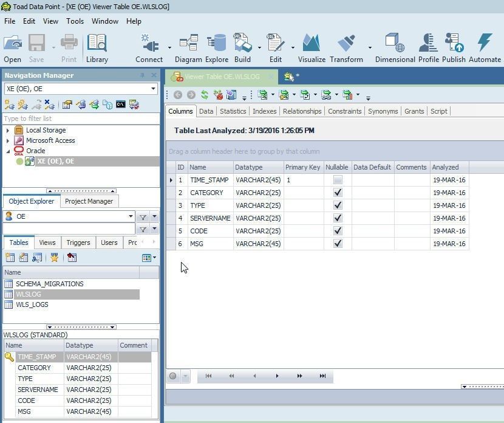Viewport: 504px width, 423px height.
Task: Open the Help menu
Action: point(134,21)
